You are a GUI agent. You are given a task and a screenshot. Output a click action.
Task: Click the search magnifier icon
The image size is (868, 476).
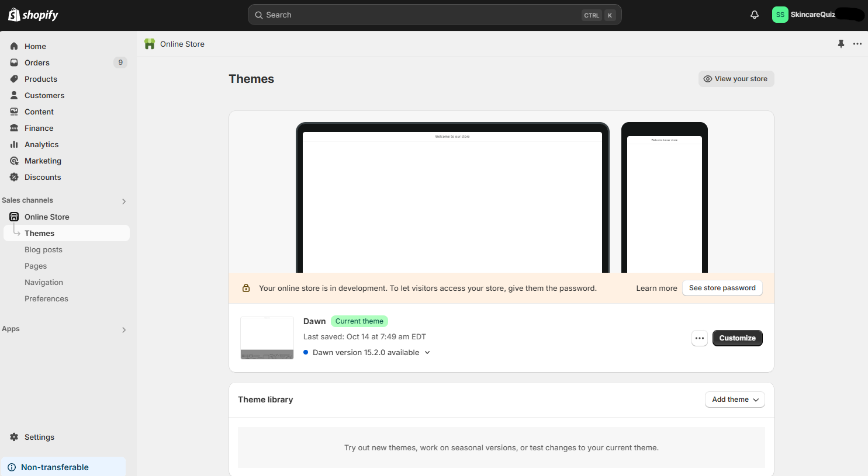259,15
